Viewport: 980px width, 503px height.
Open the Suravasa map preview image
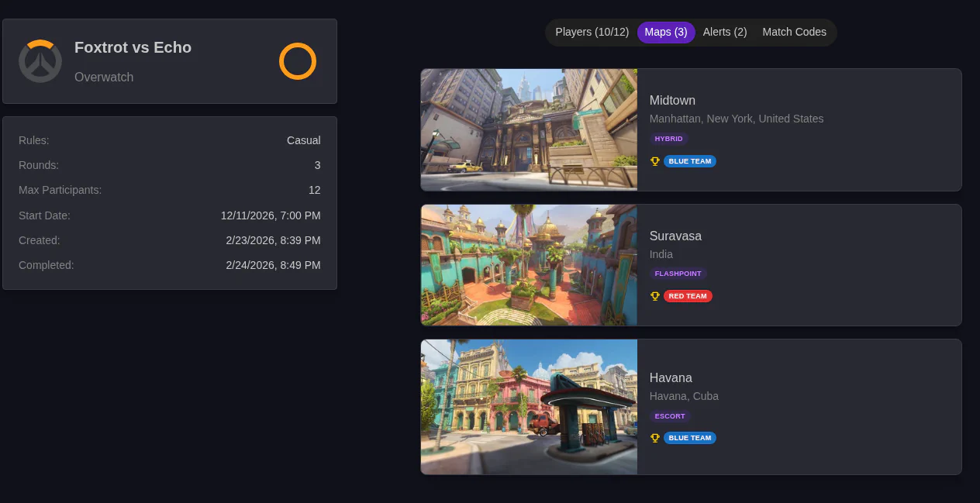pyautogui.click(x=529, y=265)
